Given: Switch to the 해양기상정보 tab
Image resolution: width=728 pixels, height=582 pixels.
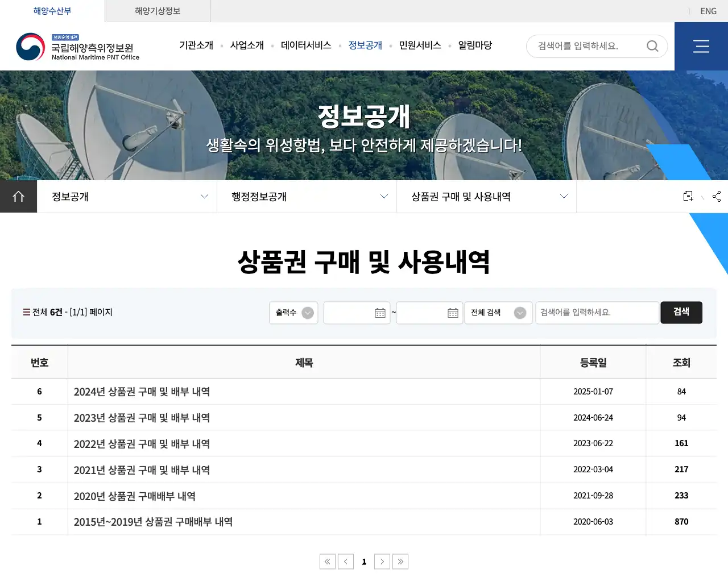Looking at the screenshot, I should point(158,11).
